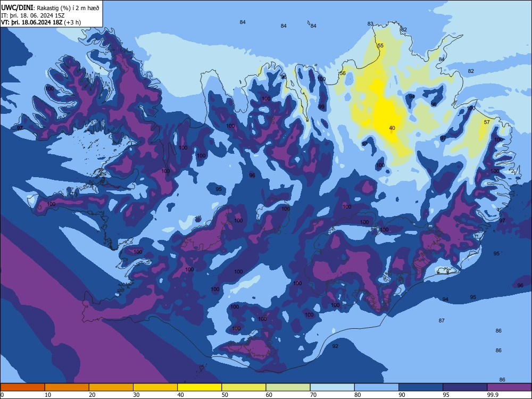Viewport: 532px width, 399px height.
Task: Click the '56' value on the north coast
Action: [343, 73]
